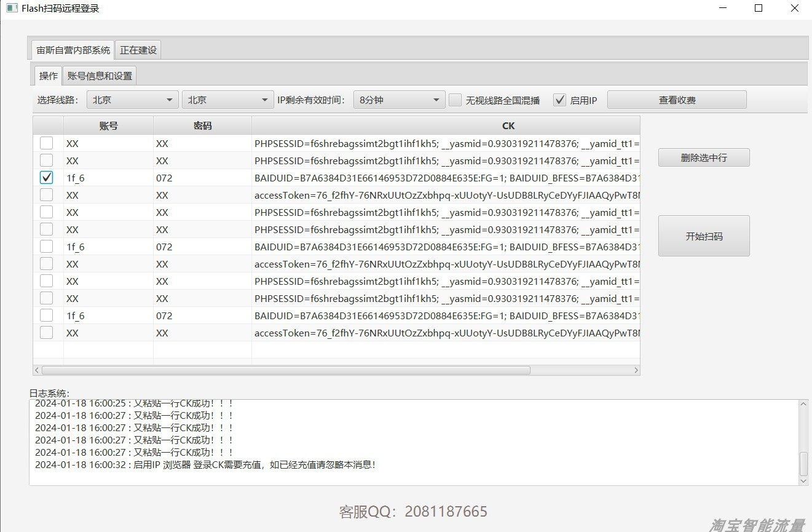The width and height of the screenshot is (812, 532).
Task: Uncheck the selected 1f_6 account row
Action: pos(46,178)
